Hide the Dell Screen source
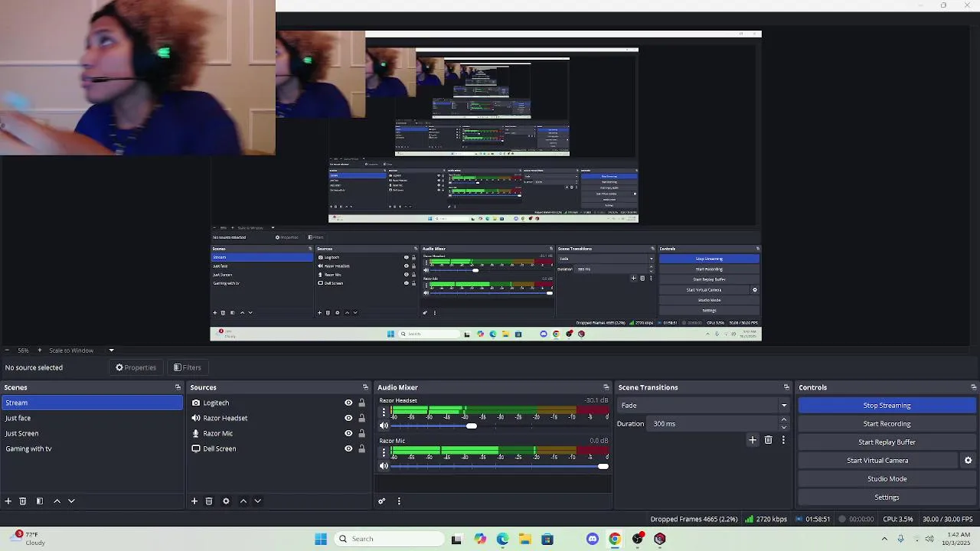The width and height of the screenshot is (980, 551). (x=348, y=448)
